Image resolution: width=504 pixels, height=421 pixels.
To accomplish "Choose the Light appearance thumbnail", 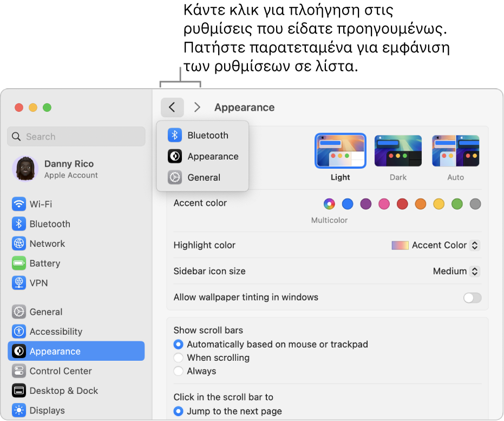I will pos(341,151).
